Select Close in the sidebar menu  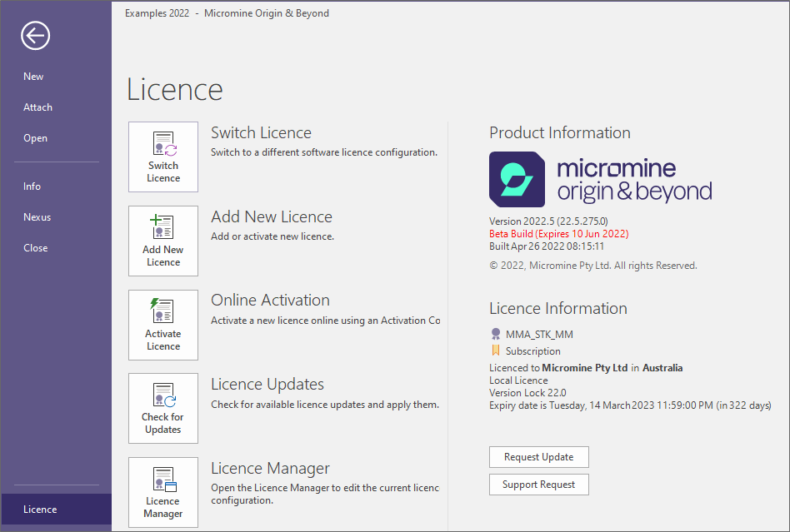point(36,247)
